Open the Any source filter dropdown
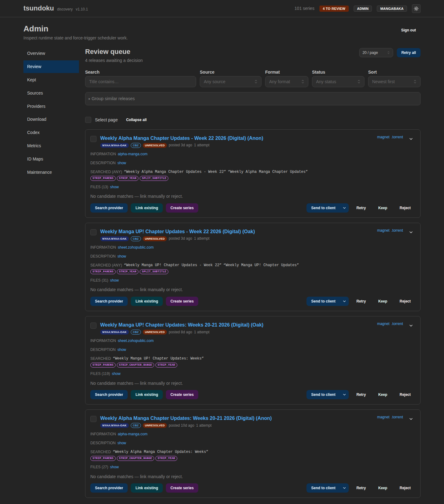 231,82
